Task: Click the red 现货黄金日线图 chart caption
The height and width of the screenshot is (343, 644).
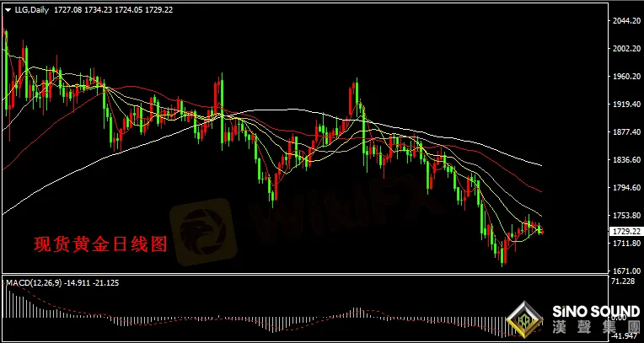Action: [100, 245]
